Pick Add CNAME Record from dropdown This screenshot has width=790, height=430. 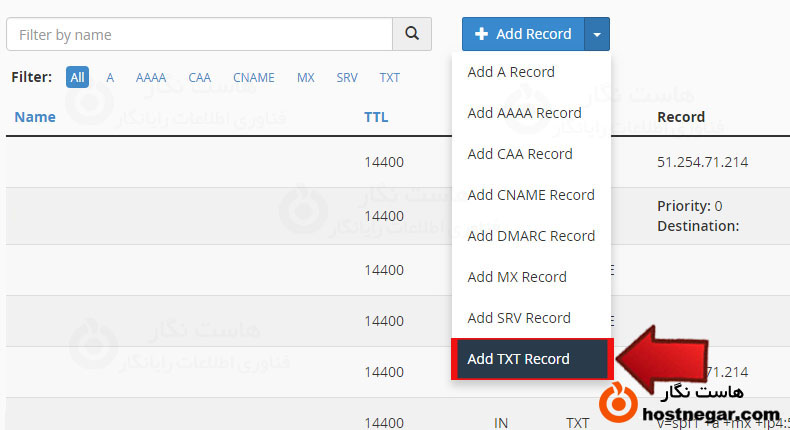pyautogui.click(x=531, y=195)
